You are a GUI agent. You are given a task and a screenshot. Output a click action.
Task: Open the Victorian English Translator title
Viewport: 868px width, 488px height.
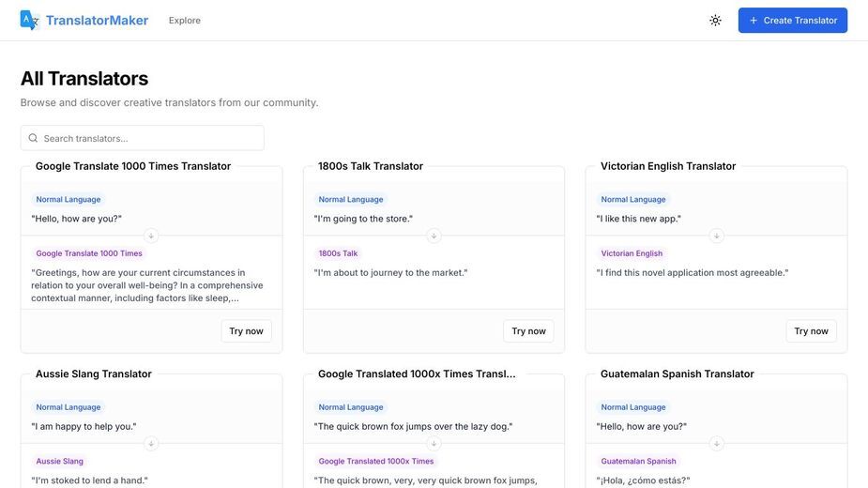pos(668,166)
